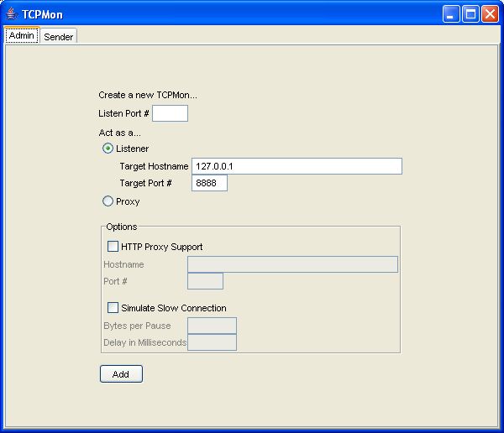Image resolution: width=504 pixels, height=433 pixels.
Task: Click the "Create a new TCPMon..." label
Action: 148,95
